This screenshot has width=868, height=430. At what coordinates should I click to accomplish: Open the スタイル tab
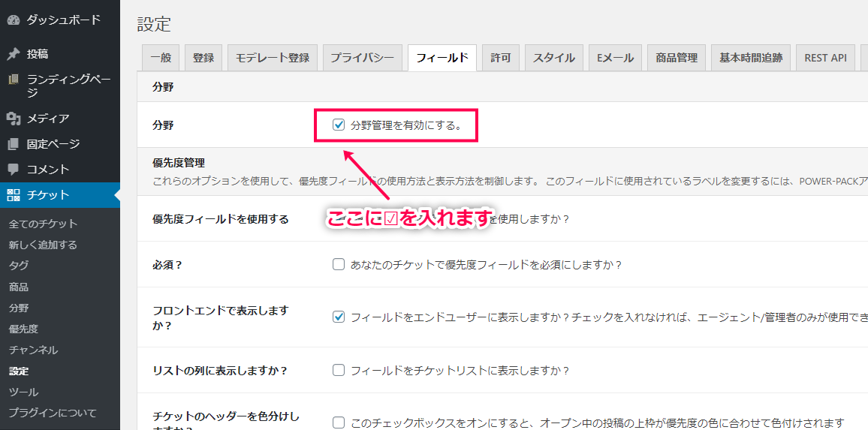554,58
